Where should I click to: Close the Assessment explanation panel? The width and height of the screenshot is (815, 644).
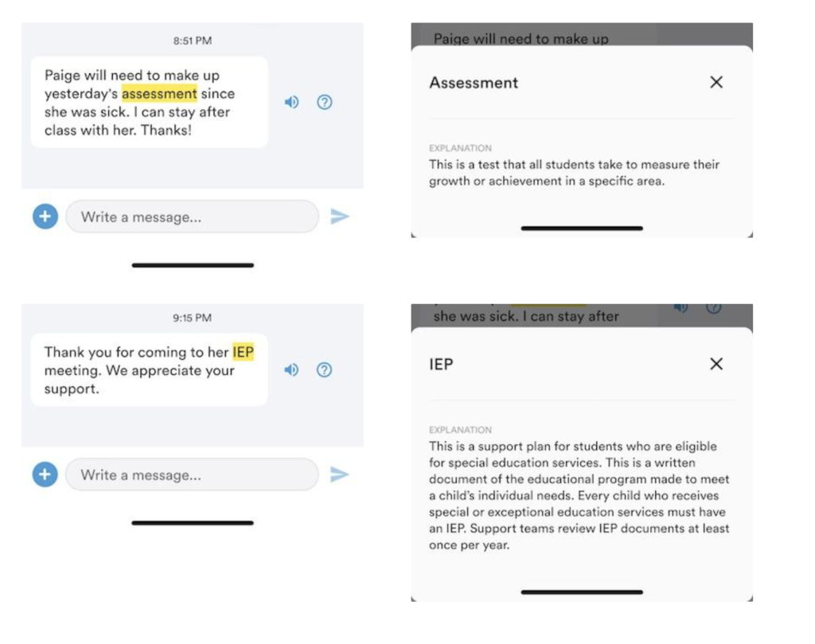716,82
